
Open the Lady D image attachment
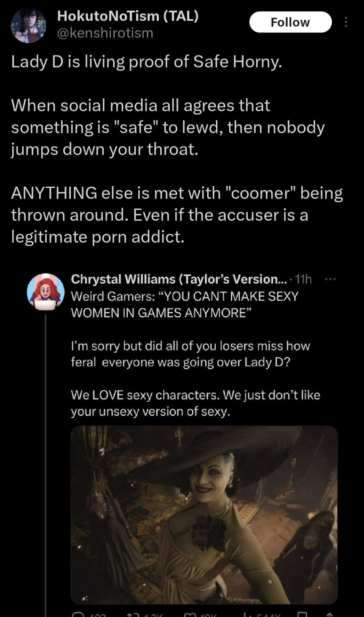pyautogui.click(x=204, y=515)
